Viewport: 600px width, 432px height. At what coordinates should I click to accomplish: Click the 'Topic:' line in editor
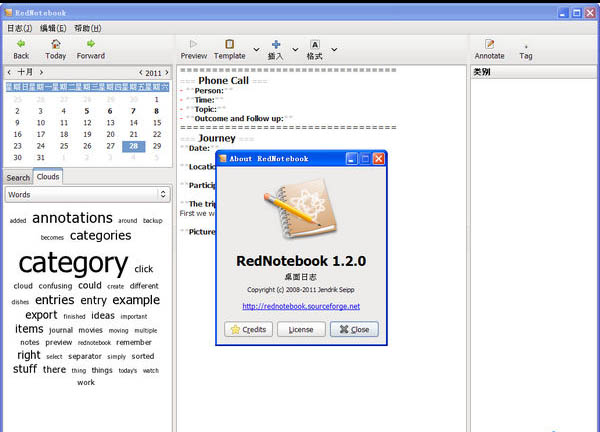coord(205,109)
